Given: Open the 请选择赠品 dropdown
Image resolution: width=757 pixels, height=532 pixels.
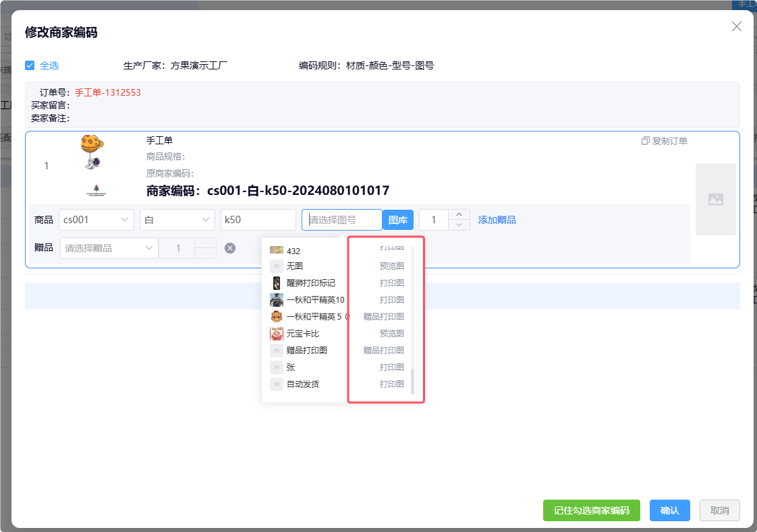Looking at the screenshot, I should point(109,248).
